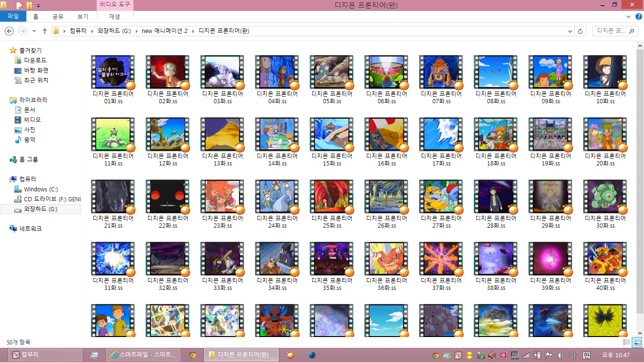
Task: Switch to details view in status bar
Action: [x=627, y=342]
